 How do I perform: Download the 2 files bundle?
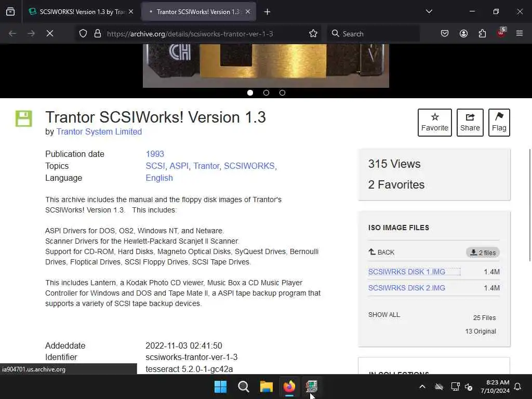coord(483,252)
